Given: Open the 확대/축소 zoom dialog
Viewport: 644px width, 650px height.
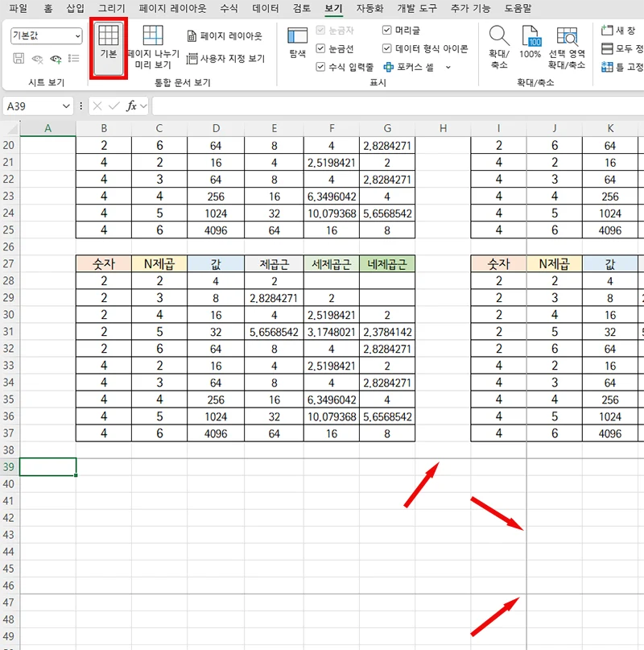Looking at the screenshot, I should 498,47.
